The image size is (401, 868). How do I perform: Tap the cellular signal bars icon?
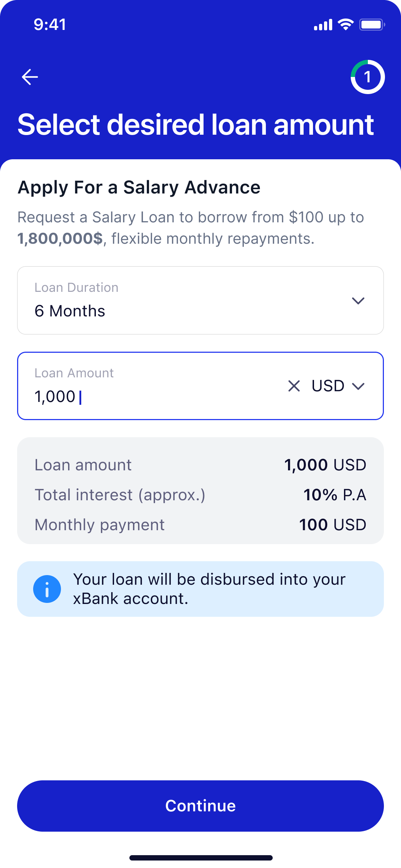pos(323,25)
